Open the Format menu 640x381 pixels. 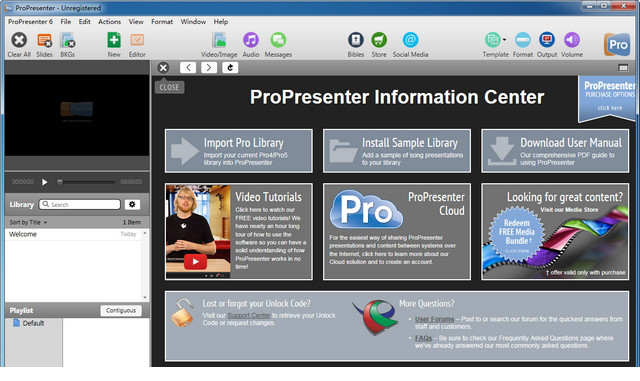point(162,22)
